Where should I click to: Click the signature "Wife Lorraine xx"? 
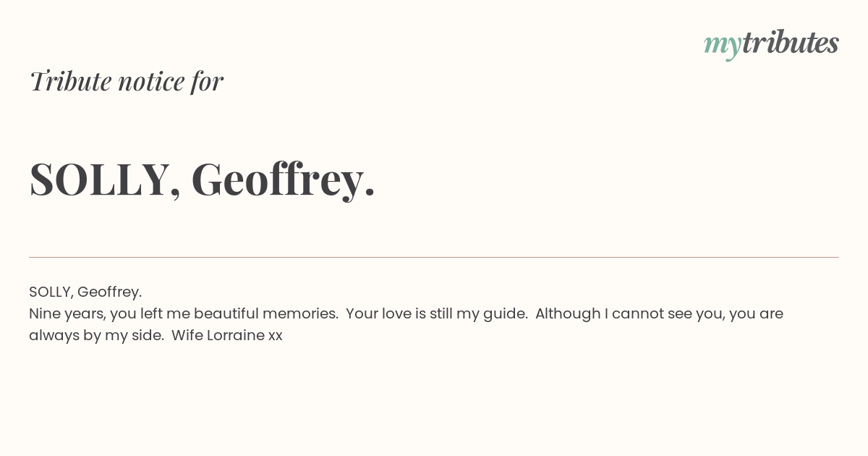point(227,335)
